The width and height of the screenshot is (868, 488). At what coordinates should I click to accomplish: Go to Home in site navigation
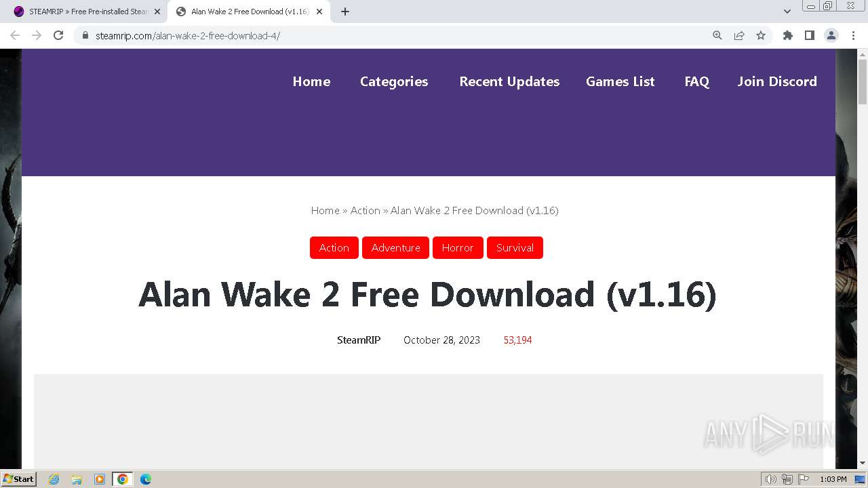311,81
